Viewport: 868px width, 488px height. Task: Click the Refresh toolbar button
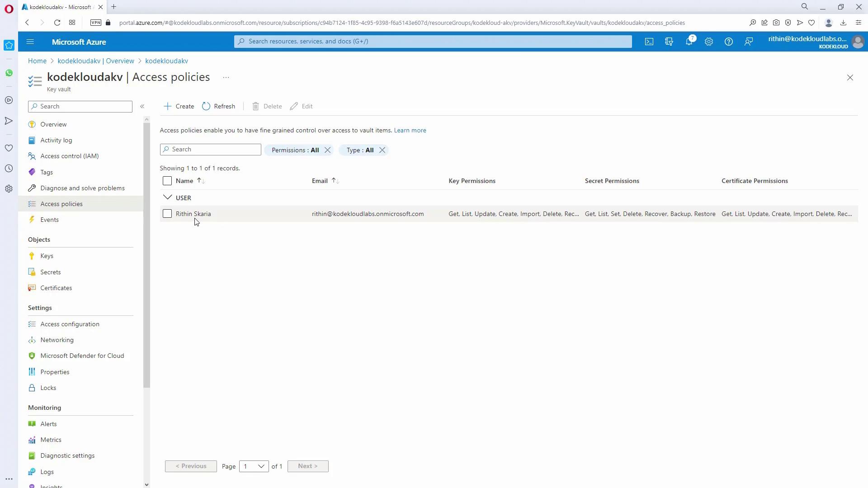point(219,106)
